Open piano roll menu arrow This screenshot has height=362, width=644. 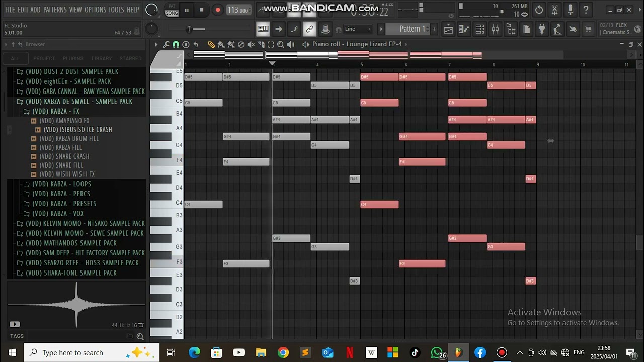point(156,45)
